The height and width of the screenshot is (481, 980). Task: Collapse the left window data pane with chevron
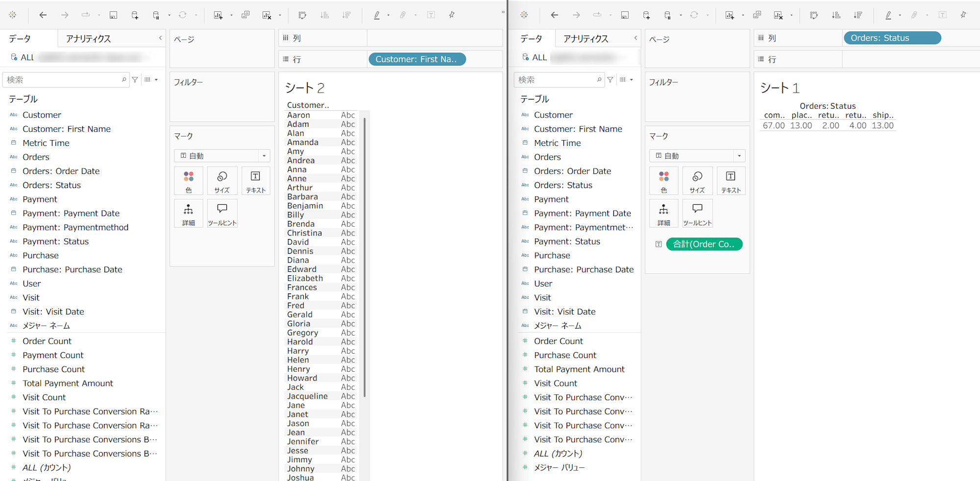coord(160,38)
